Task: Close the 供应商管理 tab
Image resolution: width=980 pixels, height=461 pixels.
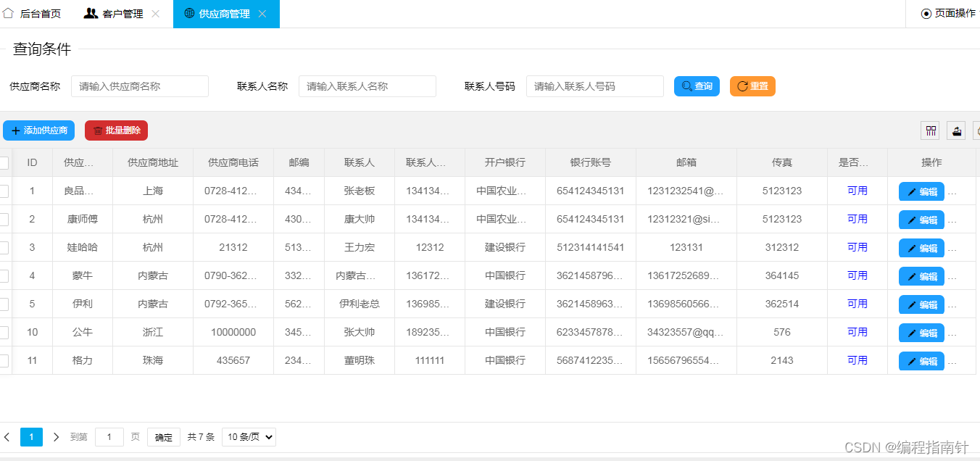Action: [x=262, y=14]
